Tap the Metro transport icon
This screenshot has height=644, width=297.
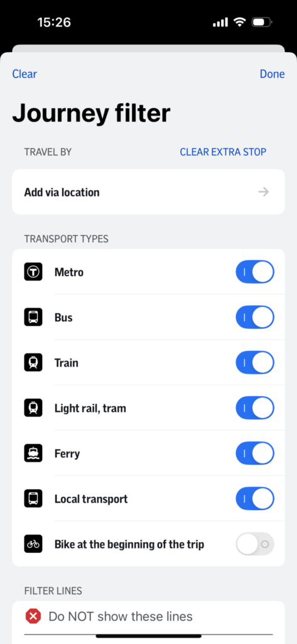click(33, 272)
